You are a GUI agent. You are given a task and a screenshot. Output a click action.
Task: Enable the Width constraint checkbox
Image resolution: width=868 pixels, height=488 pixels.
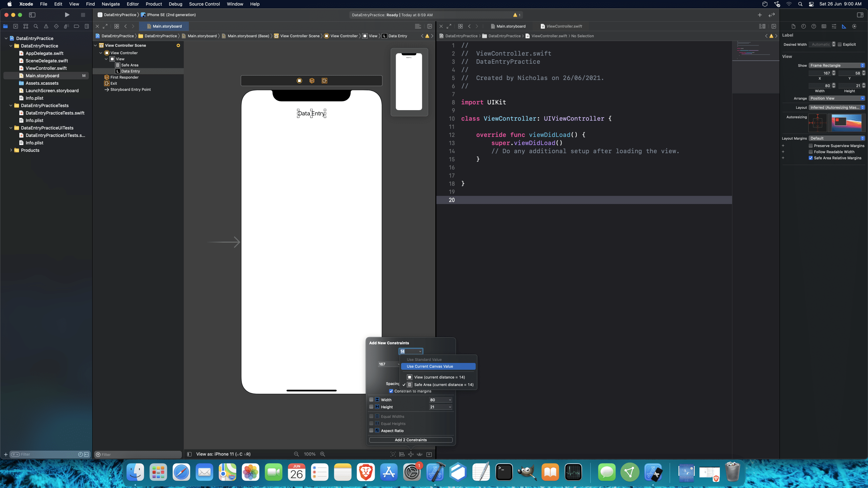click(x=371, y=400)
